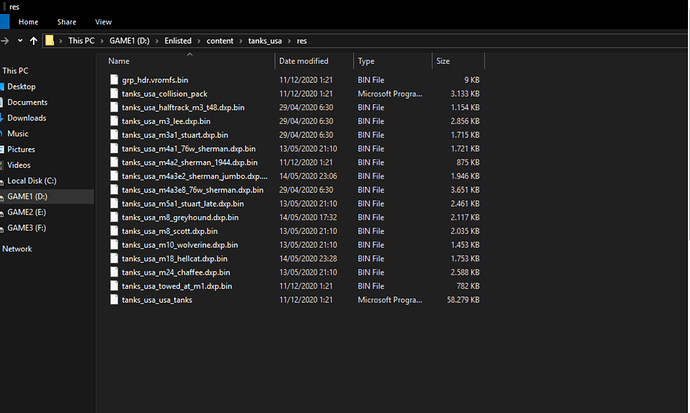Viewport: 690px width, 413px height.
Task: Open Downloads in navigation pane
Action: click(26, 118)
